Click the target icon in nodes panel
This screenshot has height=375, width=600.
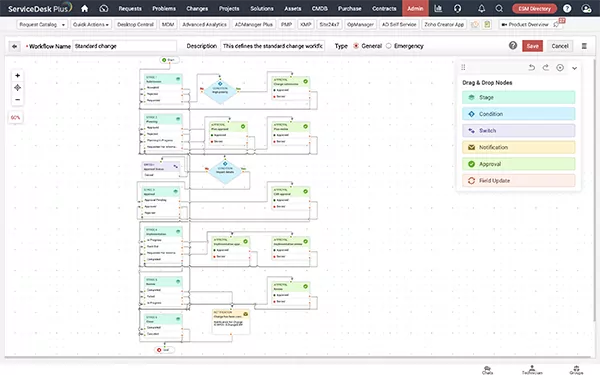coord(560,68)
